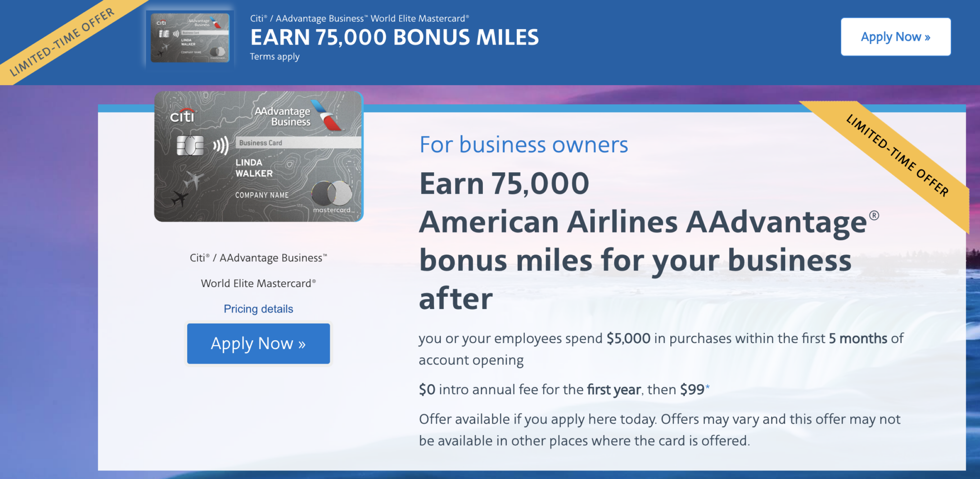The width and height of the screenshot is (980, 479).
Task: Click the contactless payment symbol on the card
Action: pyautogui.click(x=221, y=145)
